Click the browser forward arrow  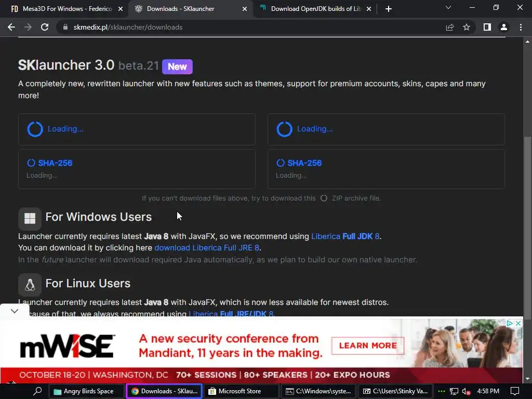tap(28, 27)
